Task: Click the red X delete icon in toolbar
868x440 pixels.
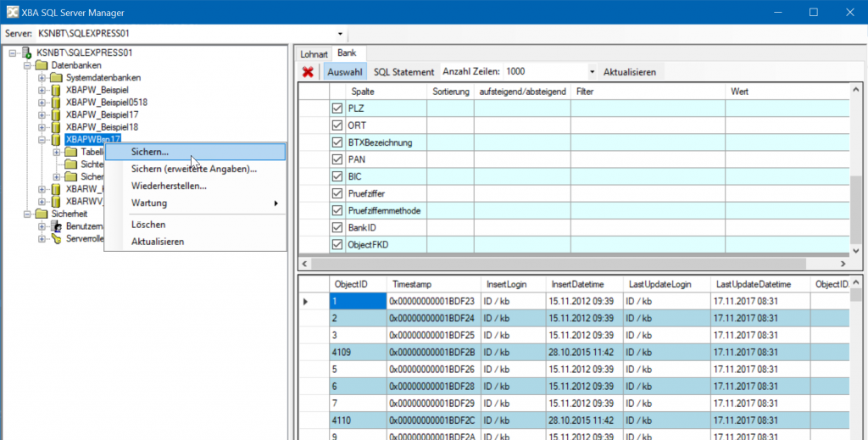Action: pos(308,72)
